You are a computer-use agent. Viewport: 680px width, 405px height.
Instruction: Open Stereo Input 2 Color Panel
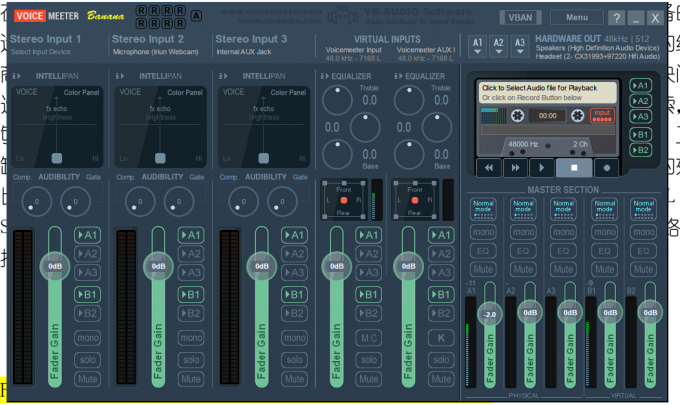(185, 92)
